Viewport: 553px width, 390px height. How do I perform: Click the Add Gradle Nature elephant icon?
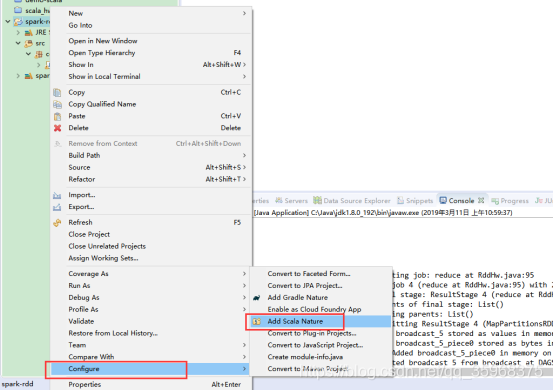[256, 298]
